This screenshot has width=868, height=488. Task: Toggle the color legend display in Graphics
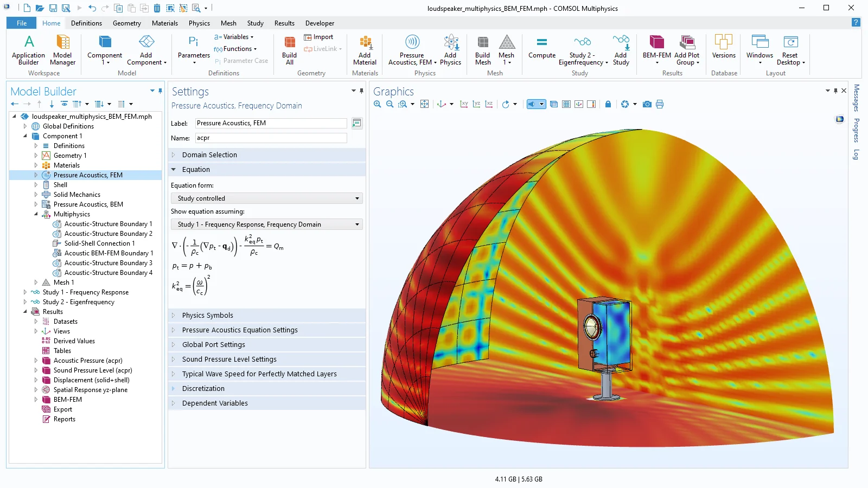[x=591, y=104]
